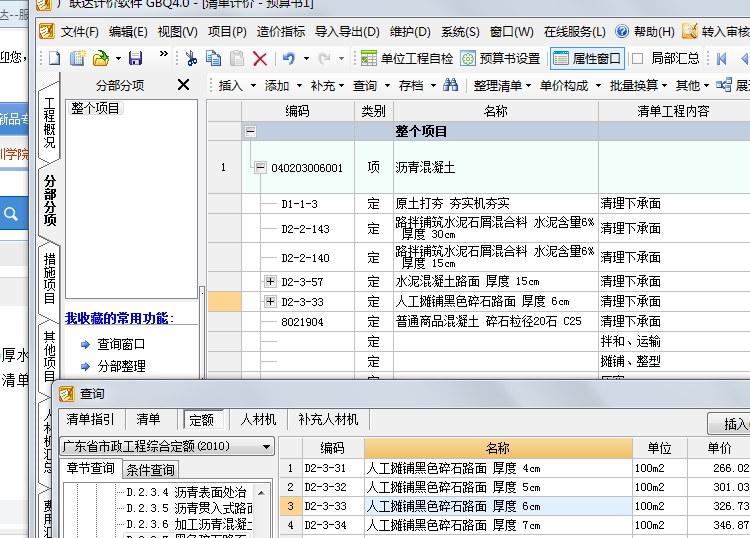Switch to 补充人材机 tab

(x=328, y=419)
